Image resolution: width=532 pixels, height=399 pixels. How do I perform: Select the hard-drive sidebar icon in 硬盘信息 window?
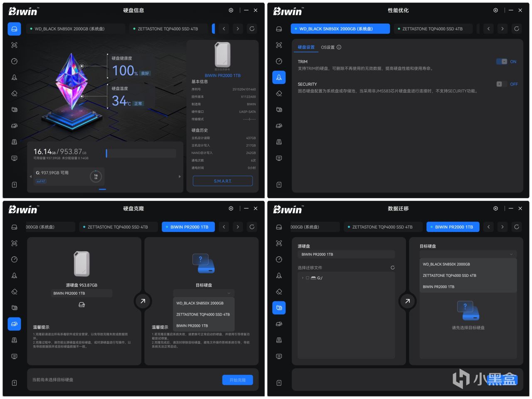click(x=14, y=29)
